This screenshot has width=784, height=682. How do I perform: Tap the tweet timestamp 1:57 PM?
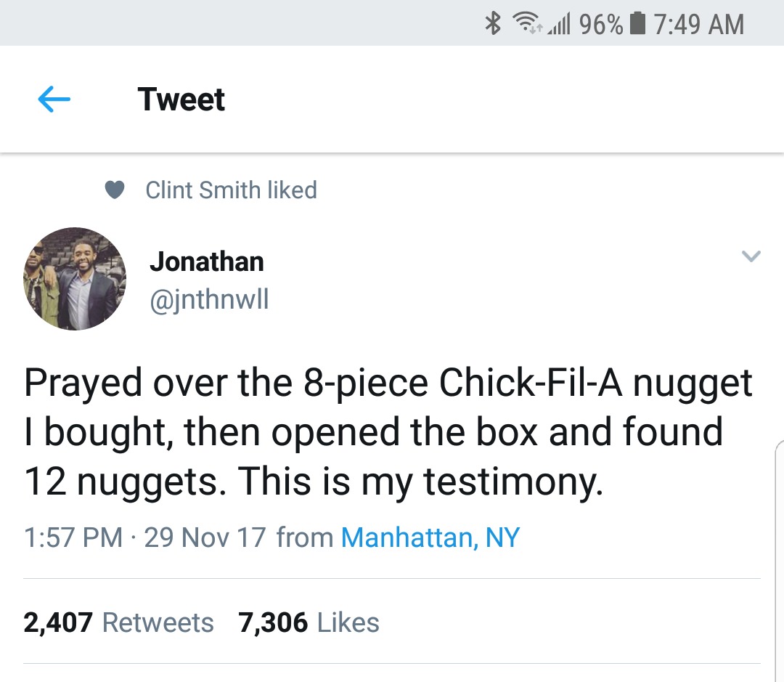pos(73,537)
